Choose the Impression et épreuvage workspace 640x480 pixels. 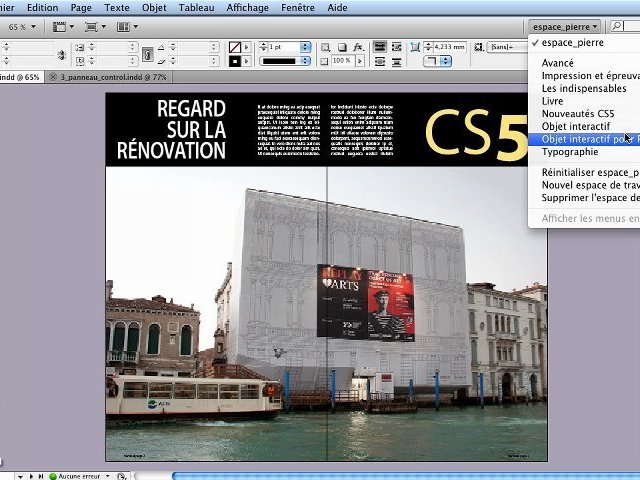tap(584, 76)
